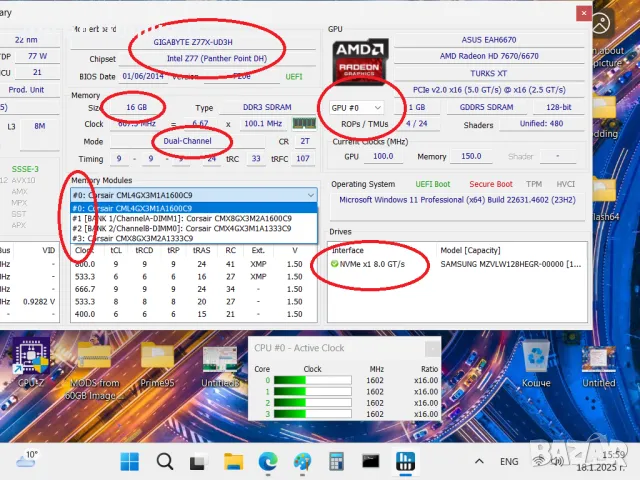Collapse the Memory Modules dropdown arrow
Screen dimensions: 640x480
point(311,195)
